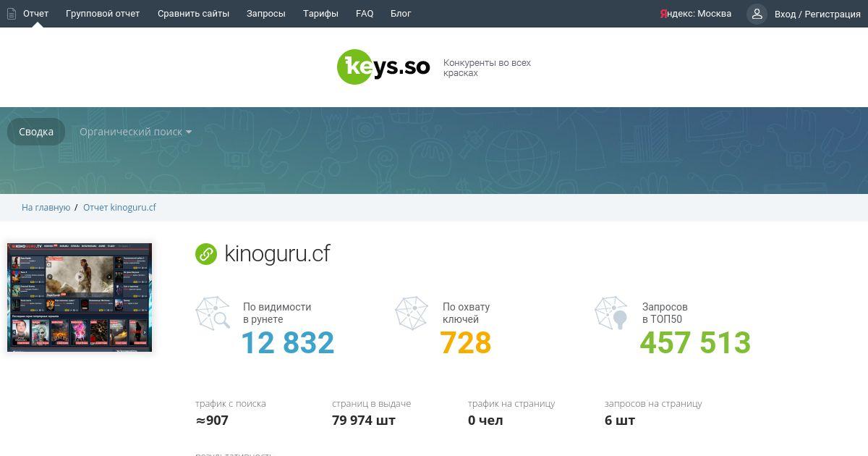Click the report document icon beside Отчет
Viewport: 868px width, 456px height.
(12, 14)
